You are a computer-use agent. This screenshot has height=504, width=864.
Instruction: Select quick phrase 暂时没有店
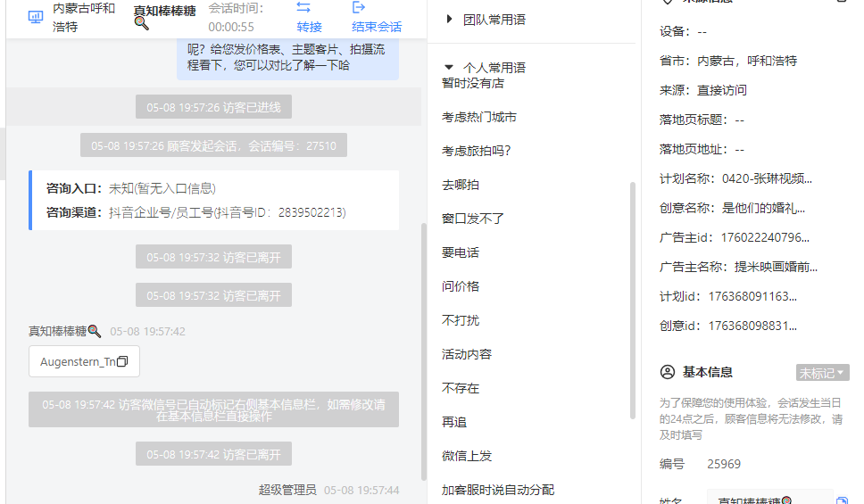473,83
